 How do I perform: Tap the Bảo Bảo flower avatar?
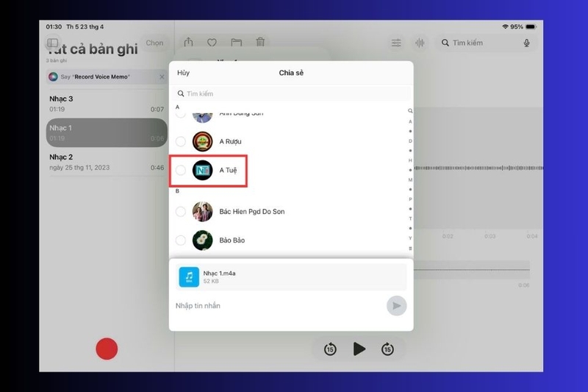203,240
